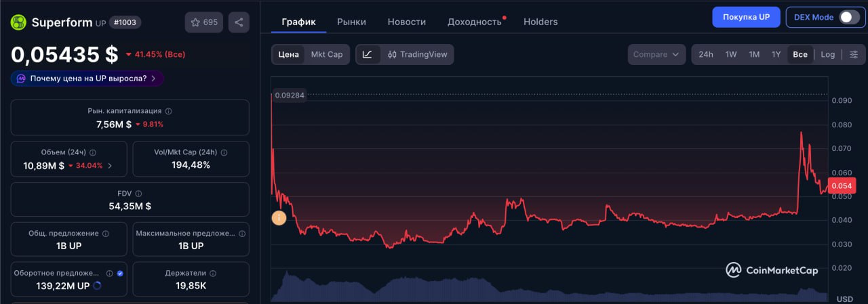Click the purple AI icon in price question
868x304 pixels.
pyautogui.click(x=21, y=79)
